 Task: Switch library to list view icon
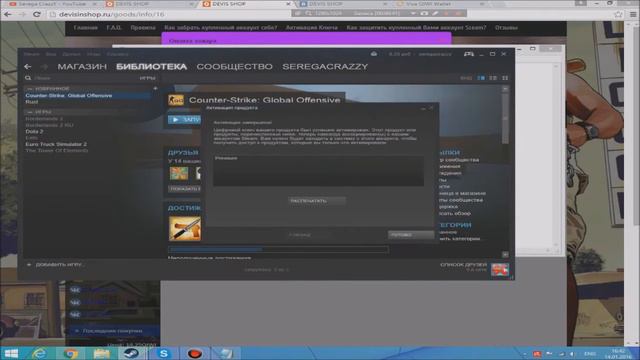(493, 78)
